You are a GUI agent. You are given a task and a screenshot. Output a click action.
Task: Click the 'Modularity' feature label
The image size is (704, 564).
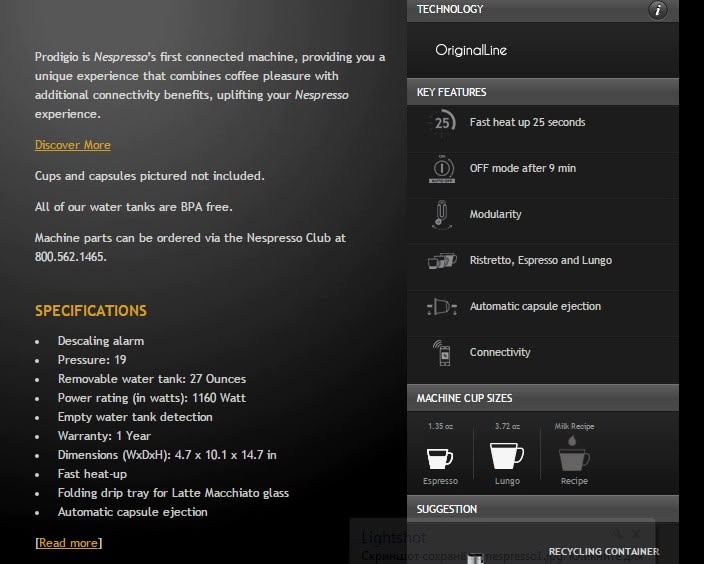click(495, 214)
